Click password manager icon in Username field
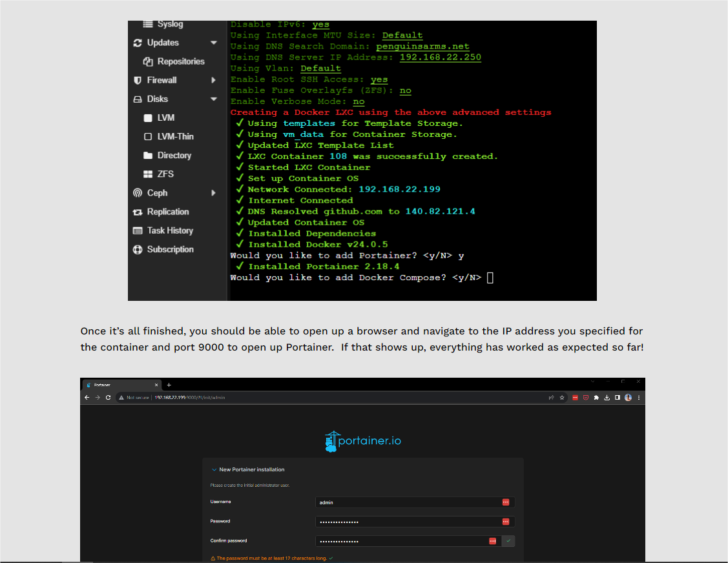728x563 pixels. [506, 502]
